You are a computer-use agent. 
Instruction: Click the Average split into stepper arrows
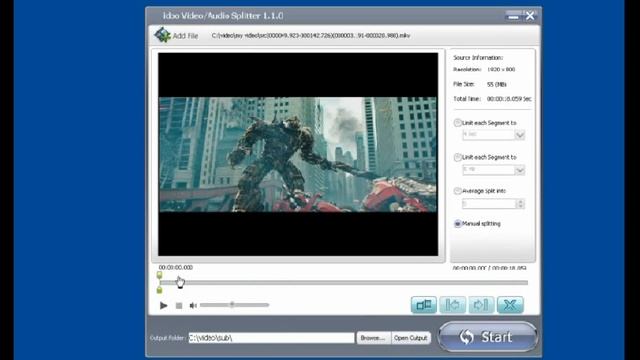520,204
